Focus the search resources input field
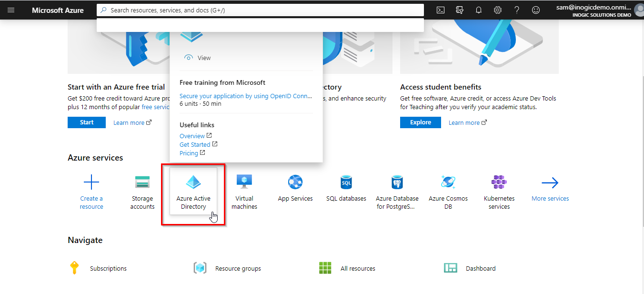The width and height of the screenshot is (644, 294). (260, 10)
